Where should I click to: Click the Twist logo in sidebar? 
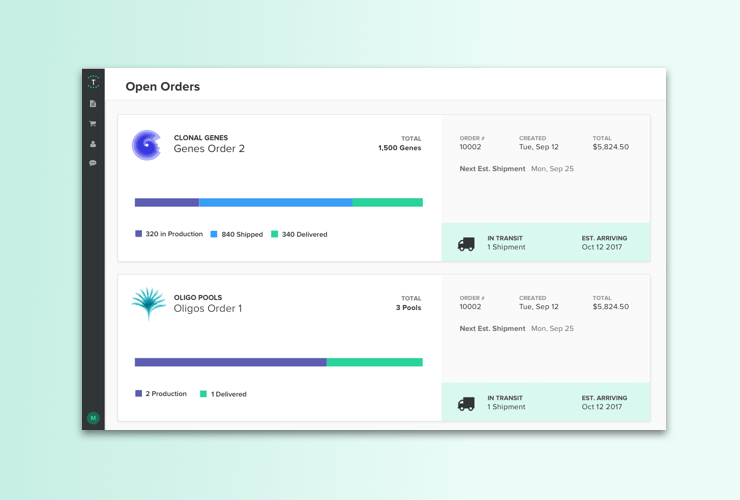93,83
